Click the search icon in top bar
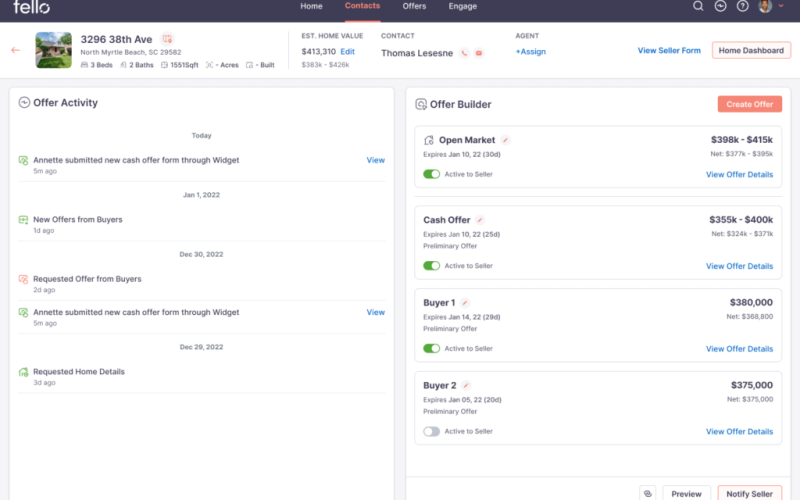This screenshot has width=800, height=500. click(x=698, y=6)
